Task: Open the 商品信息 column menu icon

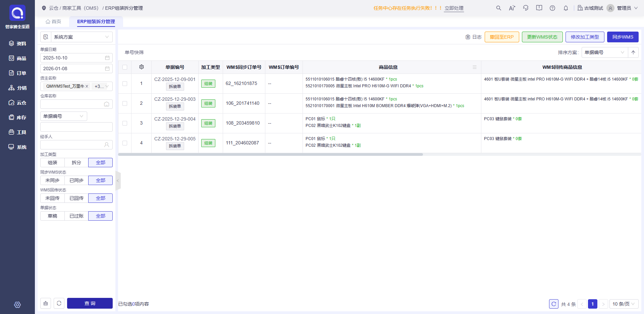Action: tap(475, 67)
